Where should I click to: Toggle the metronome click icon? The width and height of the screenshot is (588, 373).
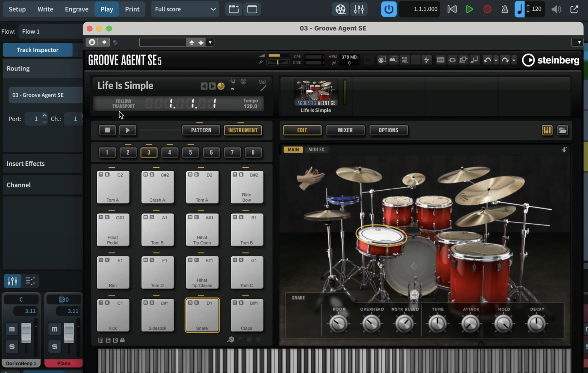click(x=505, y=9)
